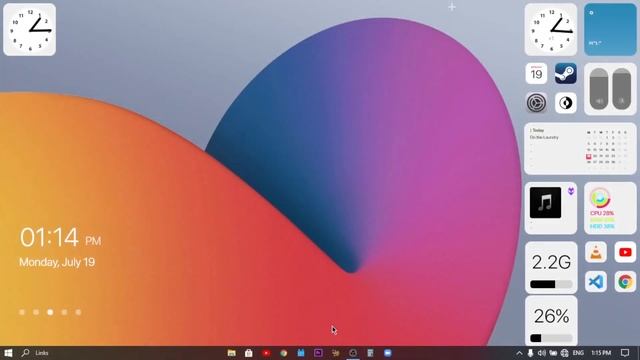This screenshot has height=360, width=640.
Task: Open the calendar 19 date icon
Action: pyautogui.click(x=536, y=73)
